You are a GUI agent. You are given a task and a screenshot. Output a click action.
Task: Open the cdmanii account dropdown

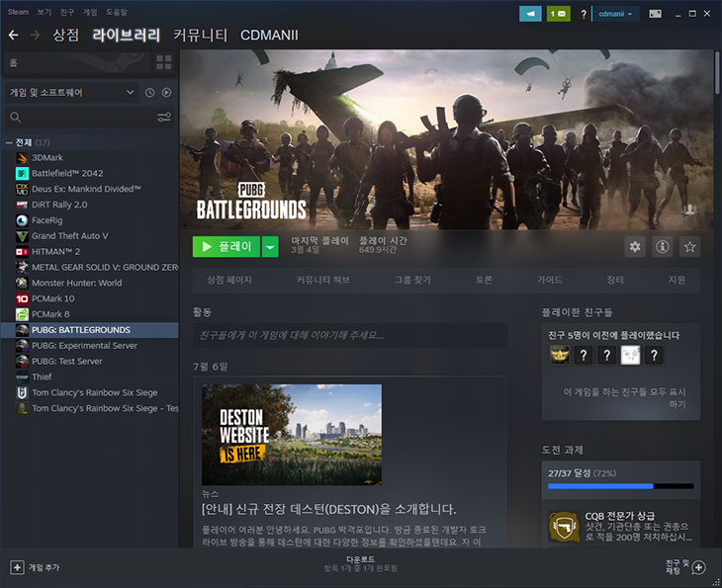tap(615, 14)
